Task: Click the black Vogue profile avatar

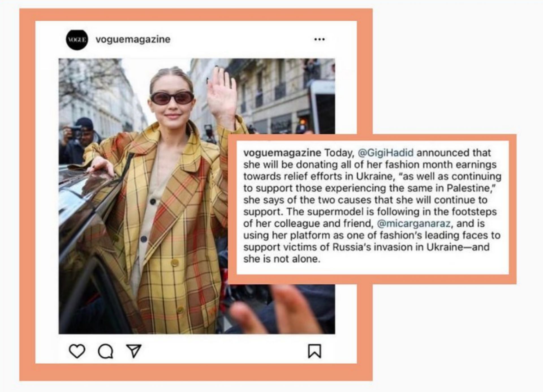Action: [x=77, y=40]
